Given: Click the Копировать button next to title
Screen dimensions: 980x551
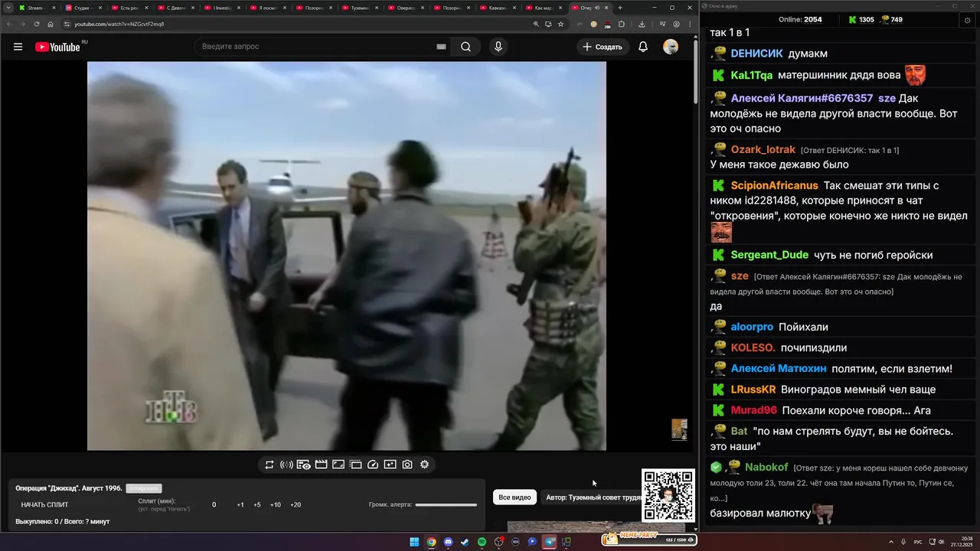Looking at the screenshot, I should point(144,488).
